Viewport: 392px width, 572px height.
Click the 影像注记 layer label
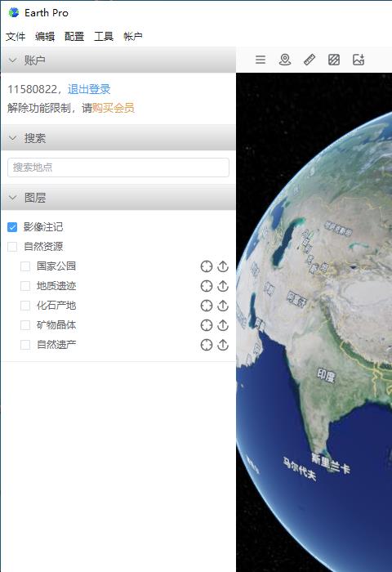(43, 227)
